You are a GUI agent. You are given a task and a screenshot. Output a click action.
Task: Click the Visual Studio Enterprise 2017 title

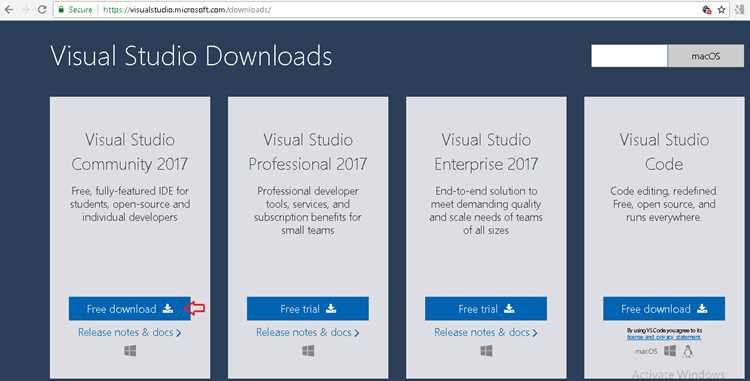pyautogui.click(x=486, y=152)
